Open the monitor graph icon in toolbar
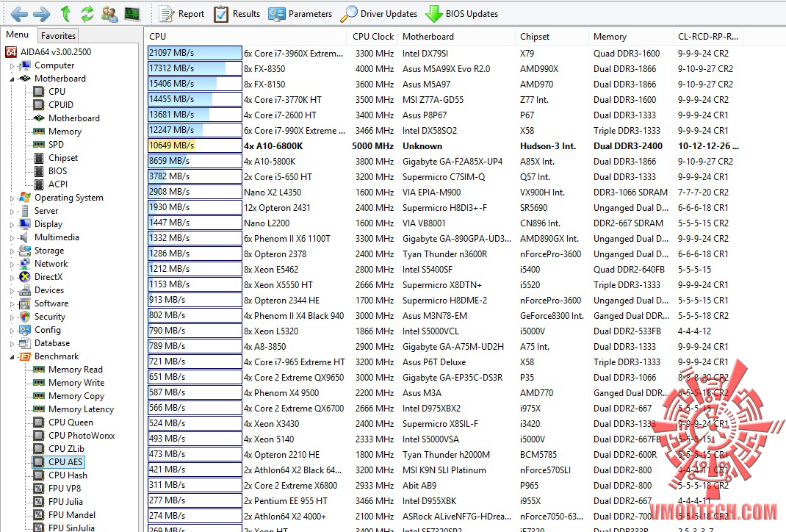The height and width of the screenshot is (532, 786). pyautogui.click(x=131, y=13)
